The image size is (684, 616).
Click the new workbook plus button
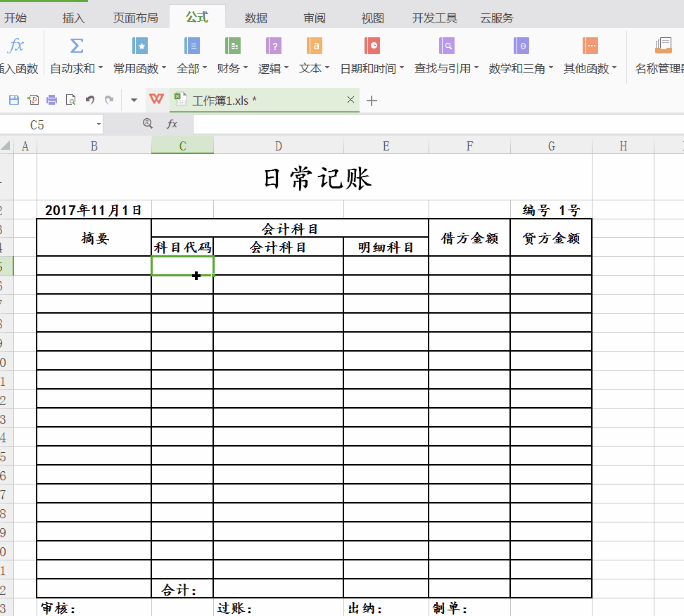point(372,100)
